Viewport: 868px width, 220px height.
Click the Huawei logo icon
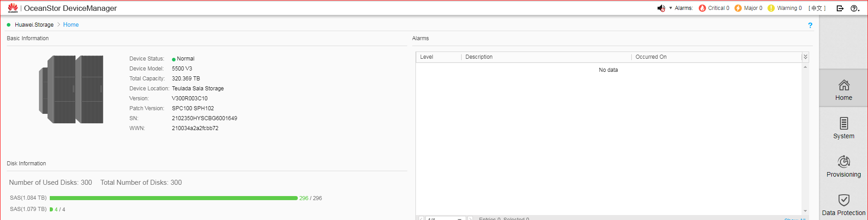pyautogui.click(x=13, y=8)
